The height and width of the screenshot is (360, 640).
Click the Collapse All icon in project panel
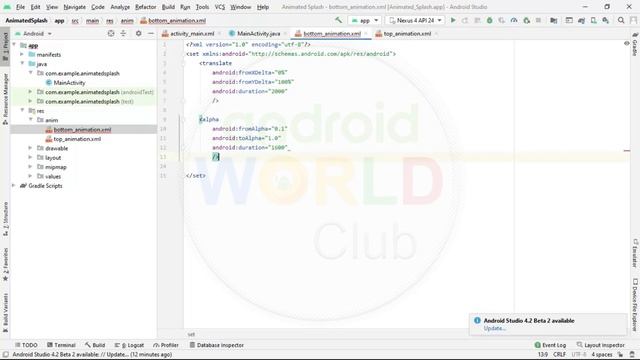(123, 33)
